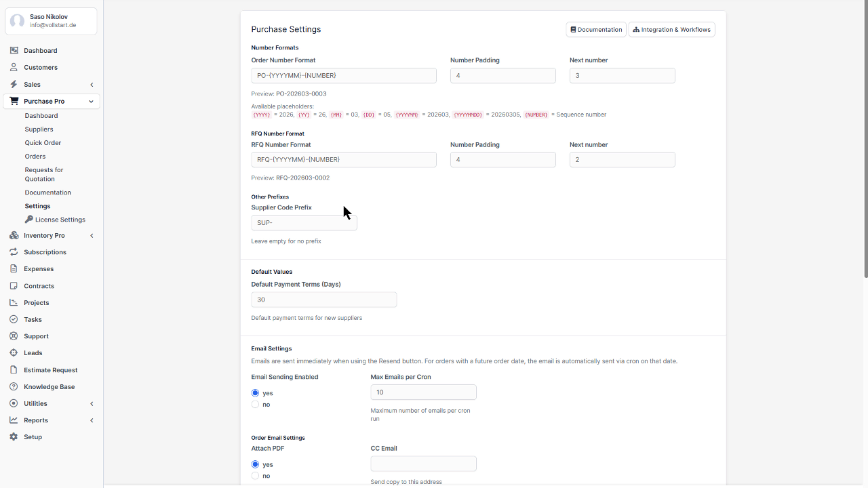Open Requests for Quotation submenu item
Viewport: 868px width, 488px height.
[44, 174]
